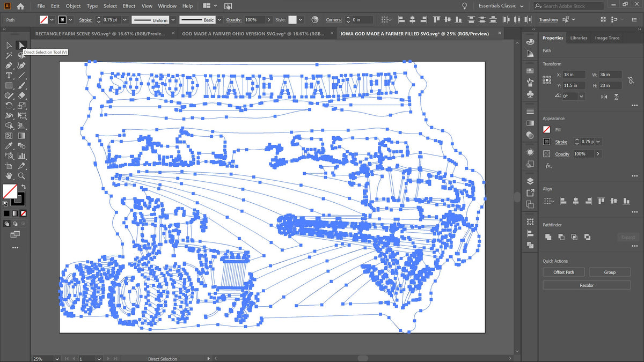Select the Line Segment tool
Viewport: 644px width, 362px height.
(21, 76)
